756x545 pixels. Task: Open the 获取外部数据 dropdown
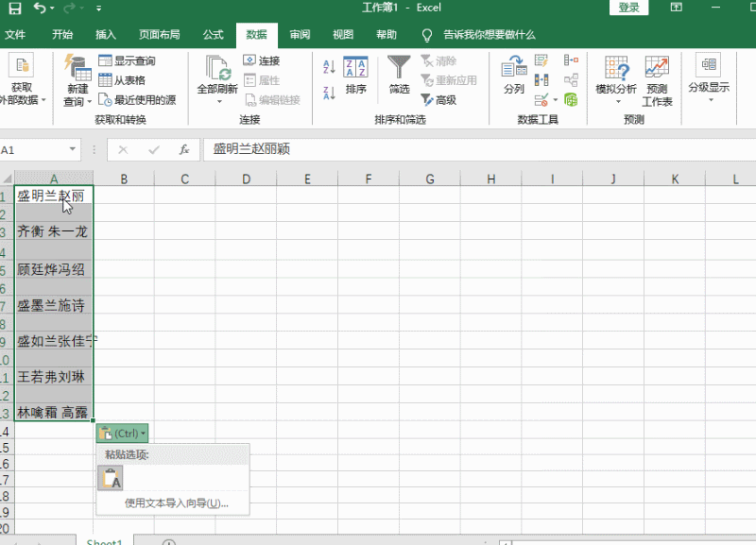click(21, 85)
